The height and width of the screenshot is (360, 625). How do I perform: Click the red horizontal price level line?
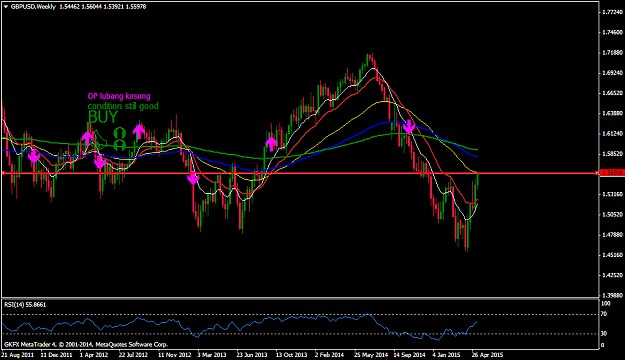[x=299, y=173]
